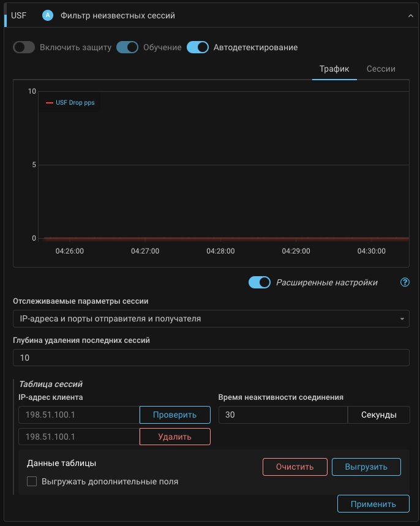Click the connection inactivity time field
This screenshot has width=420, height=526.
(282, 415)
